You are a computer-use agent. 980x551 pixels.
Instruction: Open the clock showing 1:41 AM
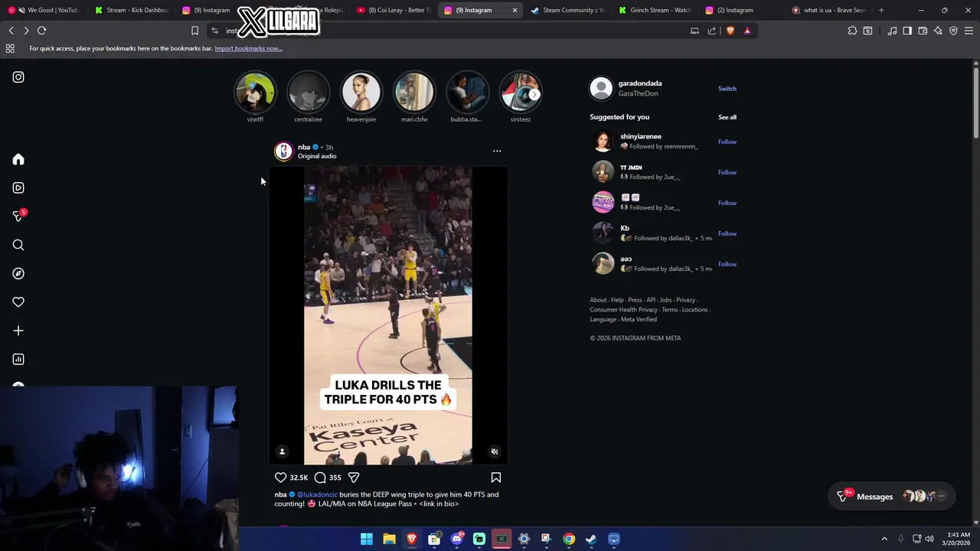pyautogui.click(x=958, y=539)
